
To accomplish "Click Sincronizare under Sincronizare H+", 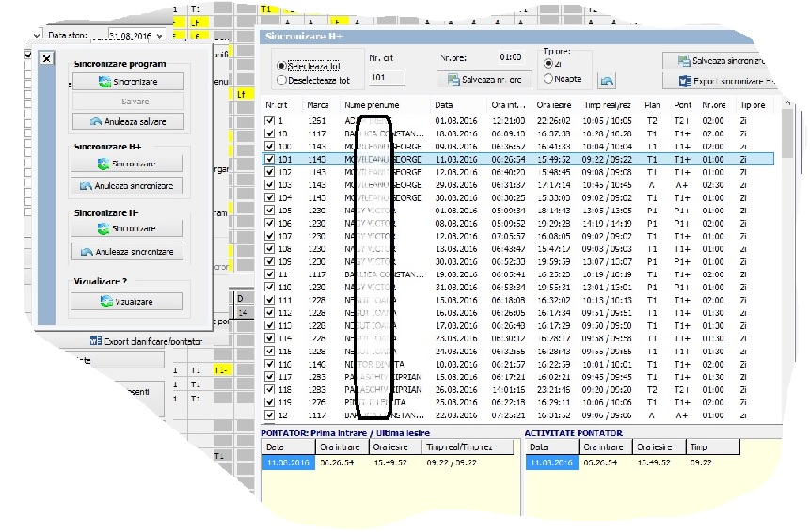I will (127, 164).
